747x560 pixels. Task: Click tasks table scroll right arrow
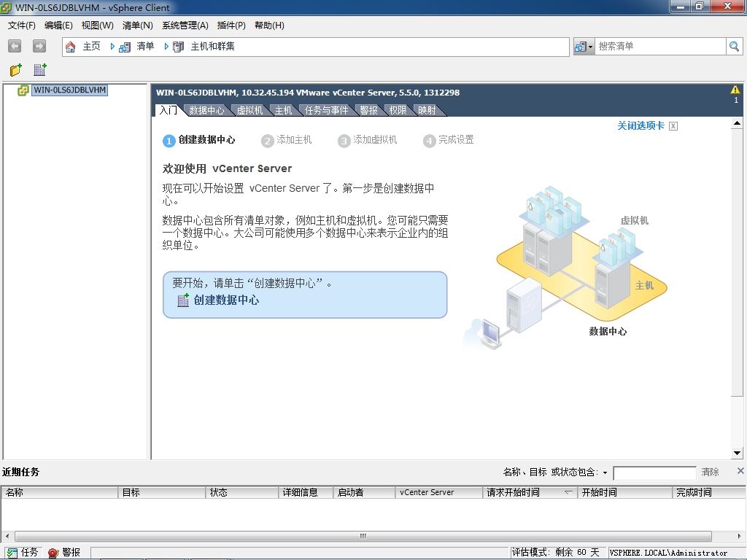pyautogui.click(x=740, y=536)
